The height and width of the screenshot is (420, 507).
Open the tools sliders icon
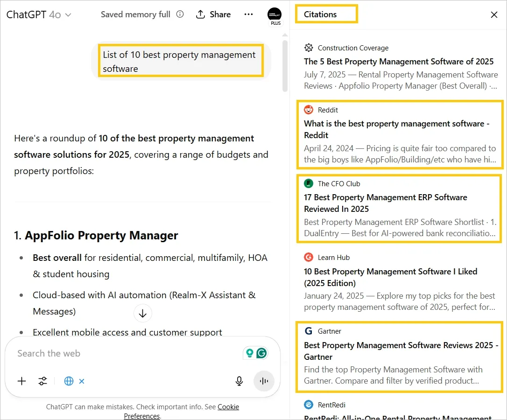pyautogui.click(x=43, y=381)
